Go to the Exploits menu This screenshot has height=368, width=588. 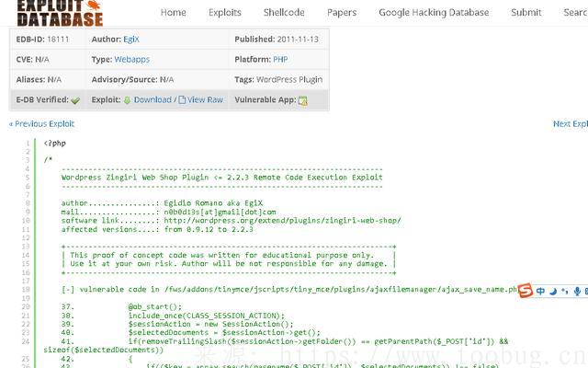pyautogui.click(x=224, y=13)
